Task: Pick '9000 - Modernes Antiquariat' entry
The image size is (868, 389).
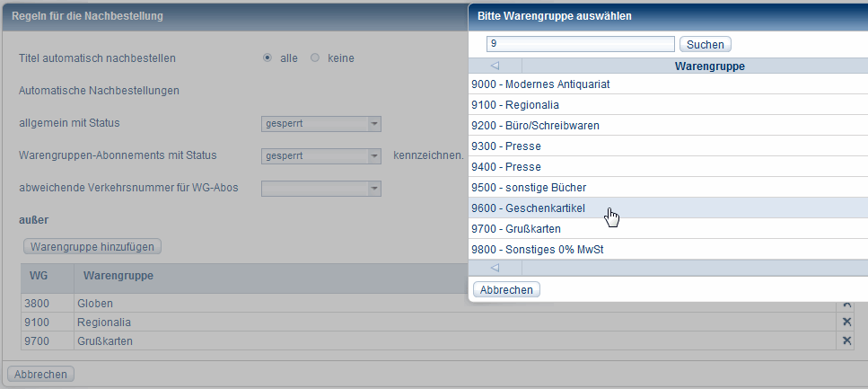Action: click(540, 84)
